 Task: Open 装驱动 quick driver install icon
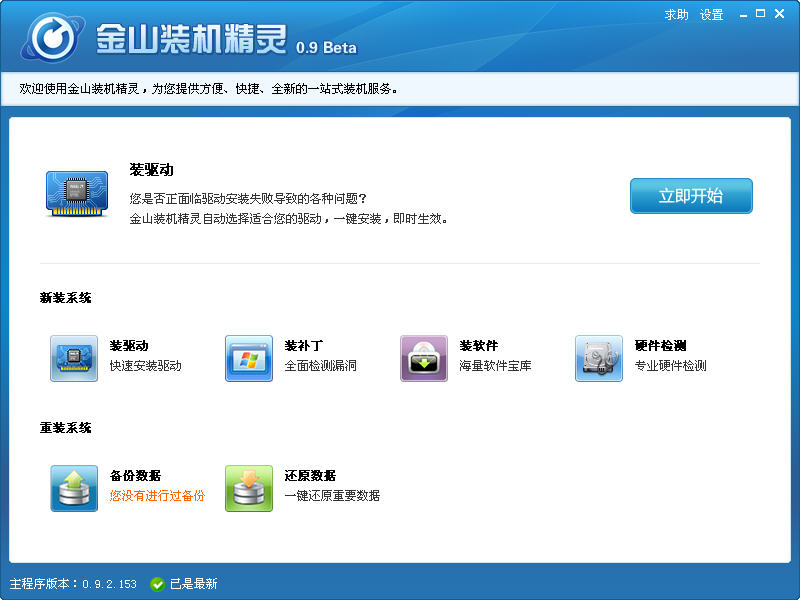point(74,358)
